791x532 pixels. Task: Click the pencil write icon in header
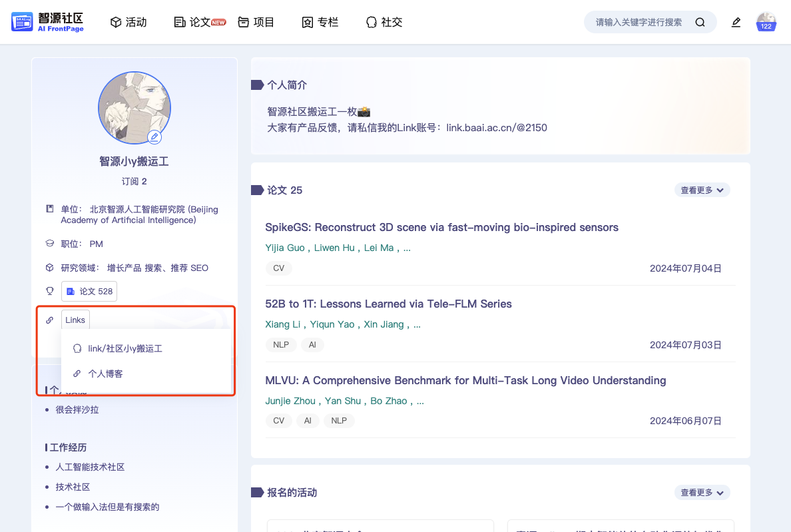click(x=736, y=22)
